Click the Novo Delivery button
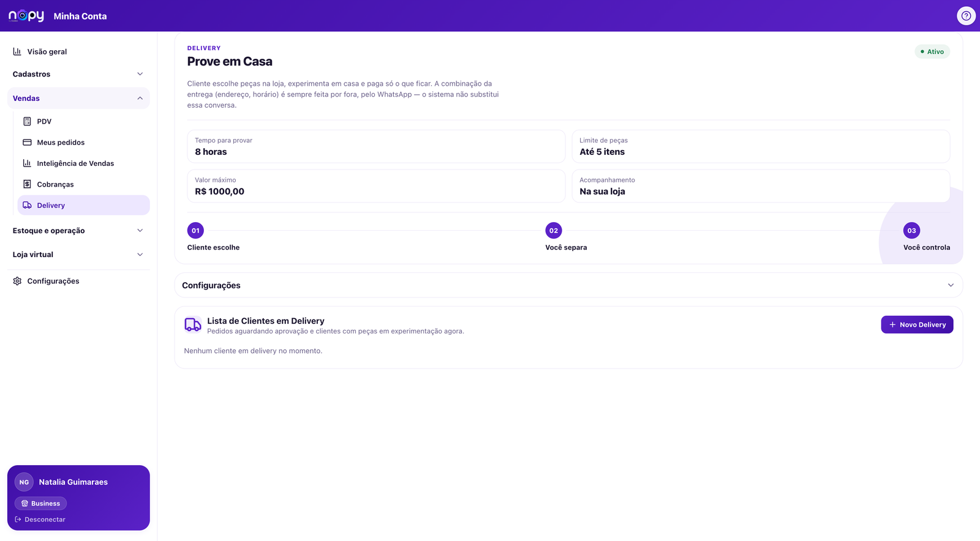Image resolution: width=980 pixels, height=541 pixels. pos(917,325)
